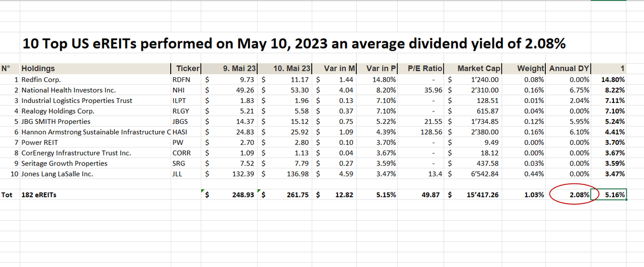This screenshot has height=267, width=644.
Task: Click the Ticker column header
Action: (185, 69)
